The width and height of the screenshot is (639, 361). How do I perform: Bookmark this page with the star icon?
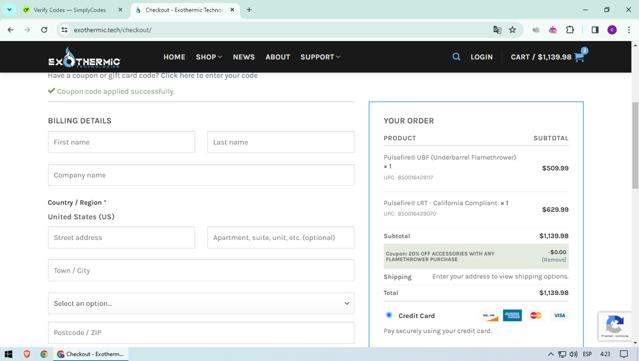[512, 30]
